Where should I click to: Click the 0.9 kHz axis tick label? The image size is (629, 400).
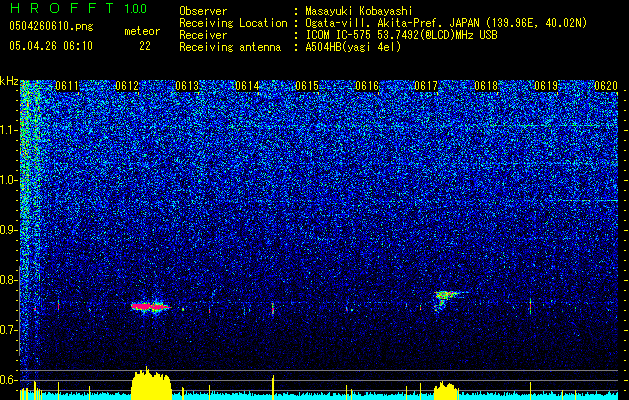pyautogui.click(x=9, y=230)
